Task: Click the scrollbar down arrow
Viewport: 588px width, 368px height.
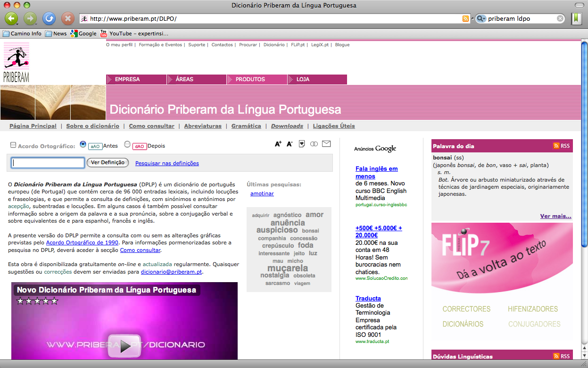Action: click(x=584, y=356)
